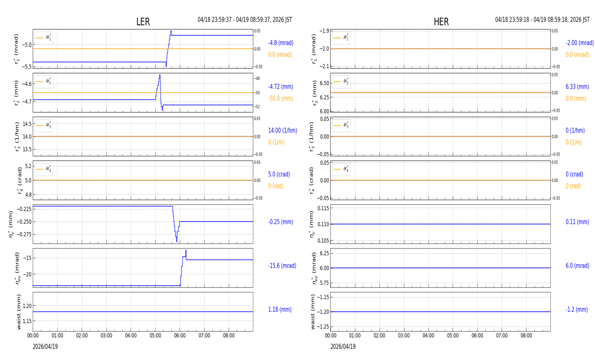595x364 pixels.
Task: Click the "2026/04/19" date under the LER axis
Action: coord(45,347)
